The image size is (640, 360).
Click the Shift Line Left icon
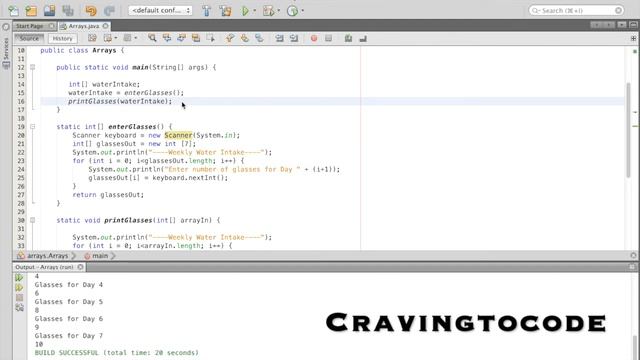click(x=279, y=38)
